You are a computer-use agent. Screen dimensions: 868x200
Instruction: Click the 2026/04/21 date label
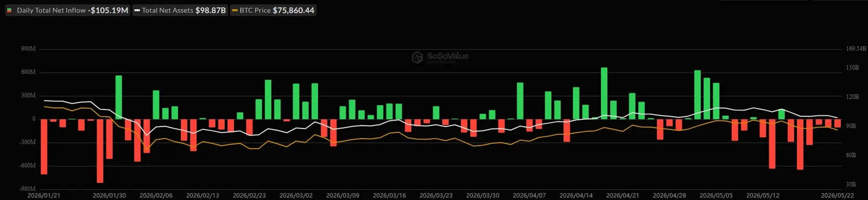click(623, 195)
